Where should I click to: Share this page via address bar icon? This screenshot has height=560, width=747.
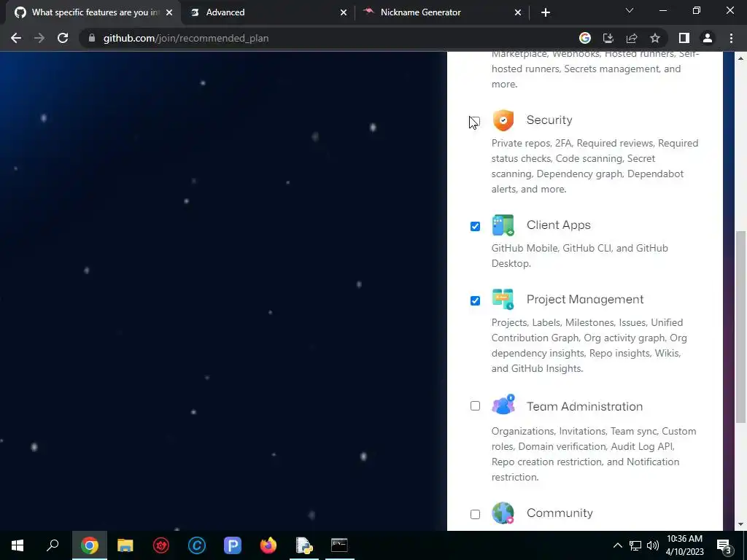(632, 38)
